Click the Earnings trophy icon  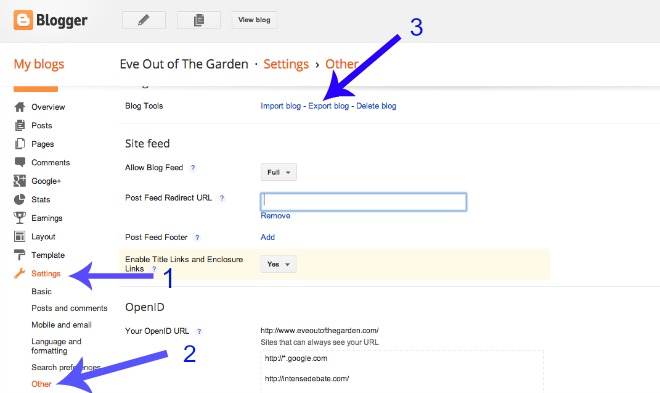coord(19,218)
